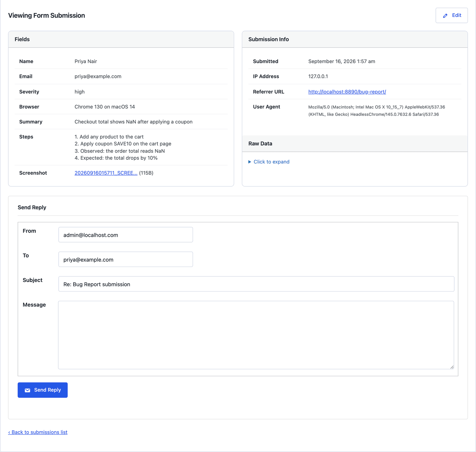Click the Viewing Form Submission page title
Image resolution: width=476 pixels, height=452 pixels.
[x=46, y=15]
